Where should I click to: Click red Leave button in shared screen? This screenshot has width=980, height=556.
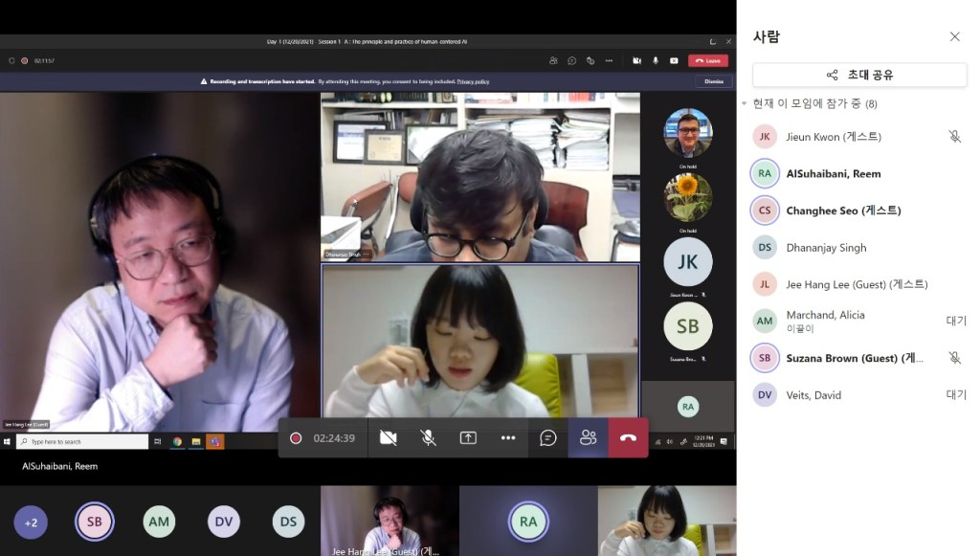pos(708,60)
